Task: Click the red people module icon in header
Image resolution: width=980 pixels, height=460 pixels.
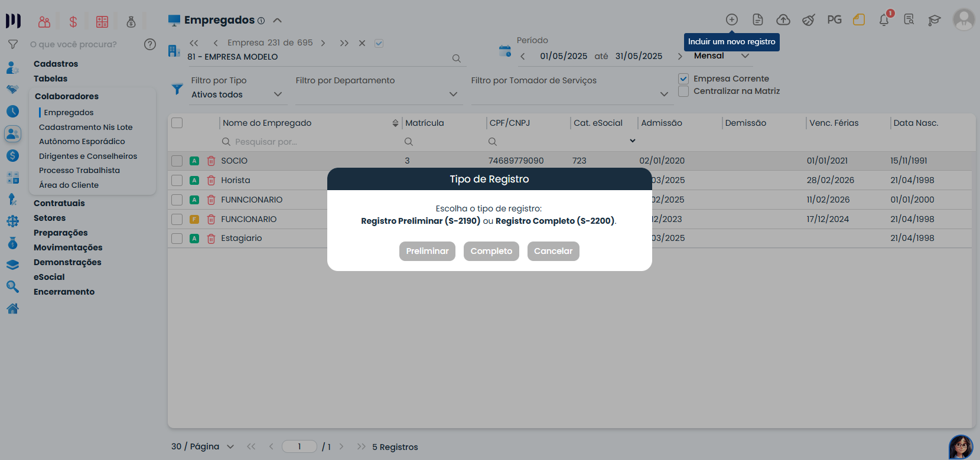Action: tap(44, 22)
